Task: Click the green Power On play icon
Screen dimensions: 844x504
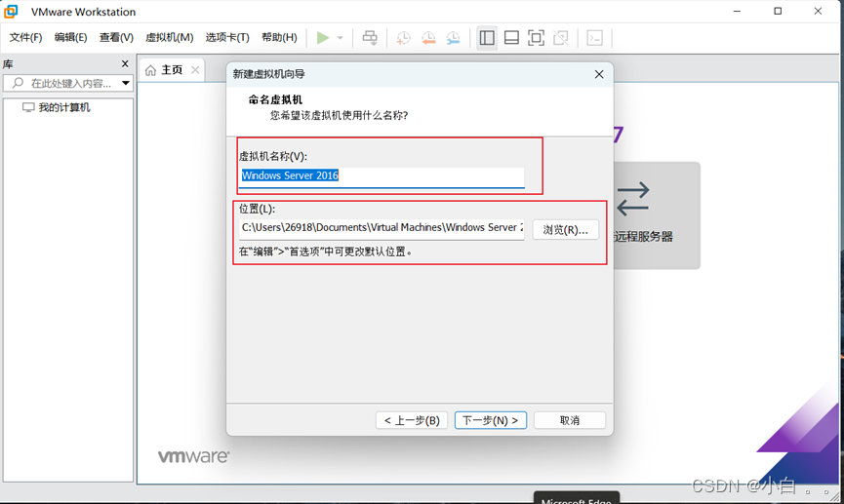Action: pos(322,38)
